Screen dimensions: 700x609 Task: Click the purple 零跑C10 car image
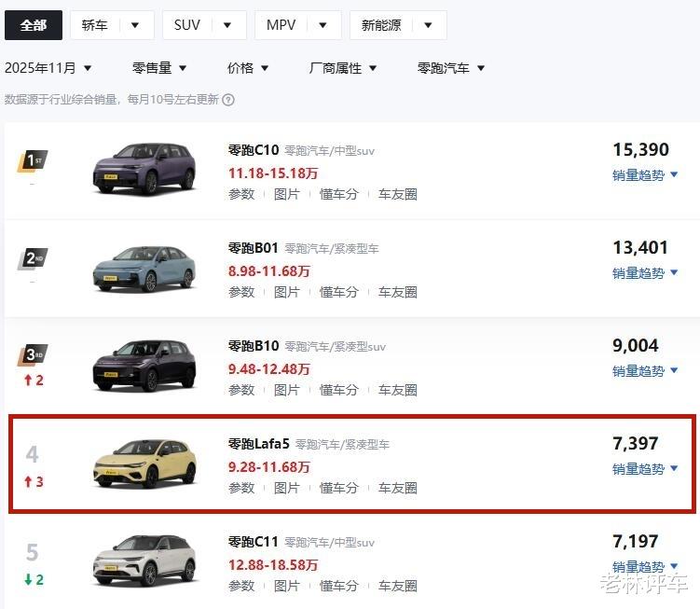pos(144,169)
